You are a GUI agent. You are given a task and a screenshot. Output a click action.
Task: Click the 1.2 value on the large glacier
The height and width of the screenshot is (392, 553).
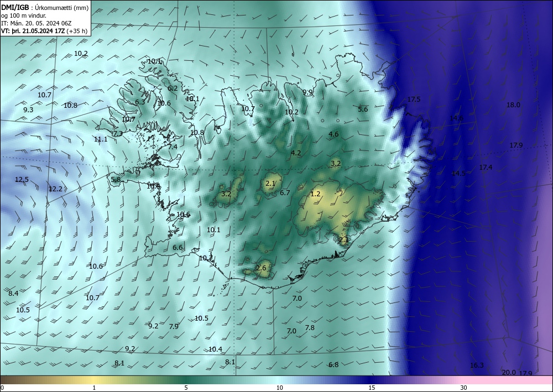point(316,194)
